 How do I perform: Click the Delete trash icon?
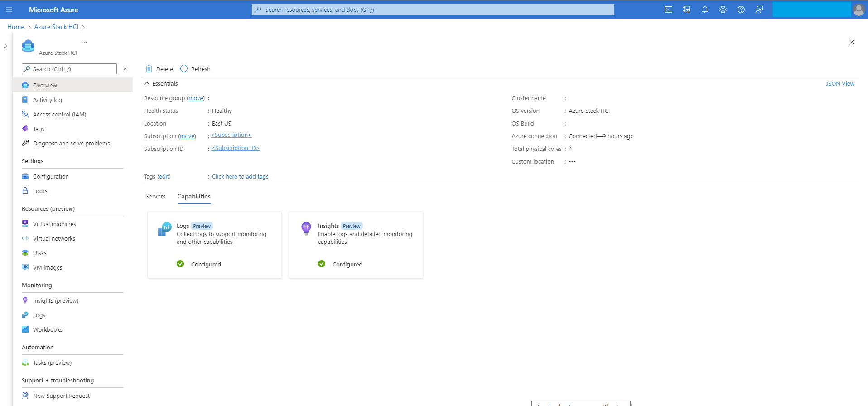[x=149, y=69]
